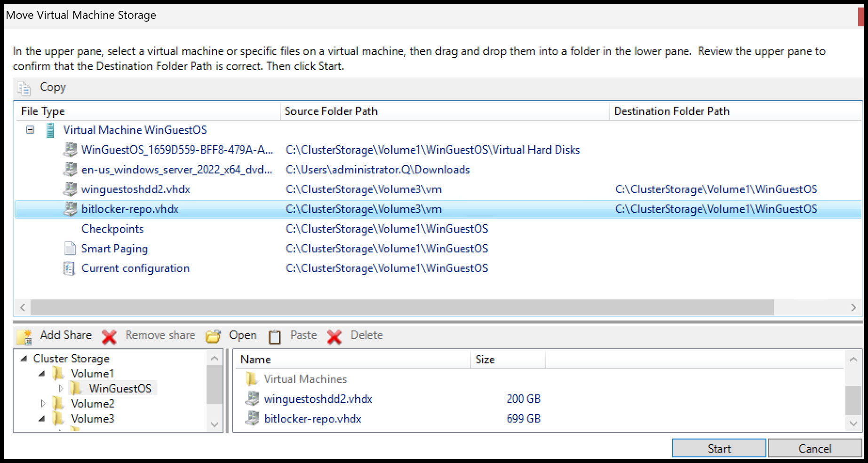Image resolution: width=868 pixels, height=463 pixels.
Task: Select bitlocker-repo.vhdx 699 GB in lower list
Action: coord(393,419)
